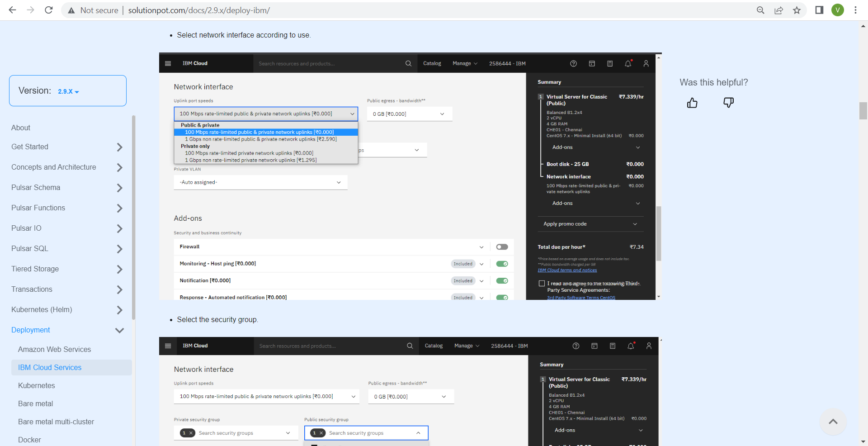The image size is (868, 446).
Task: Open IBM Cloud terms and notices link
Action: click(567, 270)
